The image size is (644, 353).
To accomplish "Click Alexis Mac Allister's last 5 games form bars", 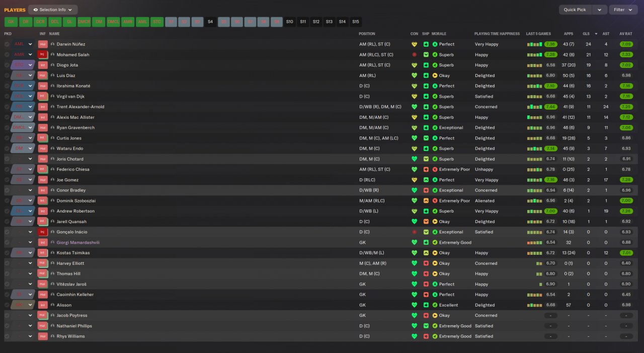I will [535, 117].
